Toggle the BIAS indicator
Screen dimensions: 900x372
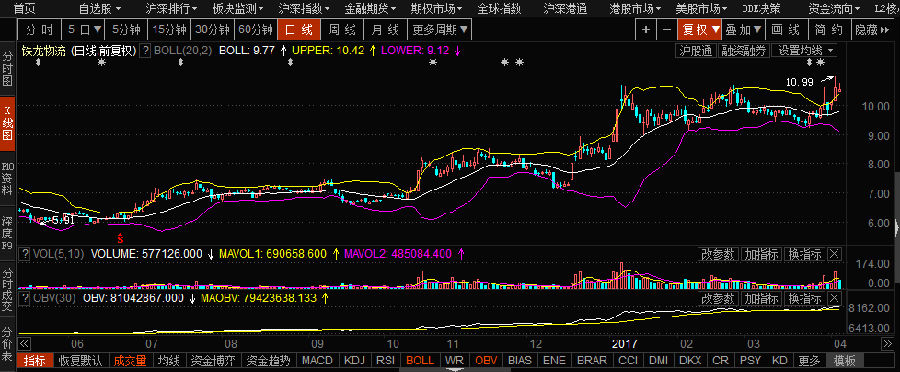[519, 361]
